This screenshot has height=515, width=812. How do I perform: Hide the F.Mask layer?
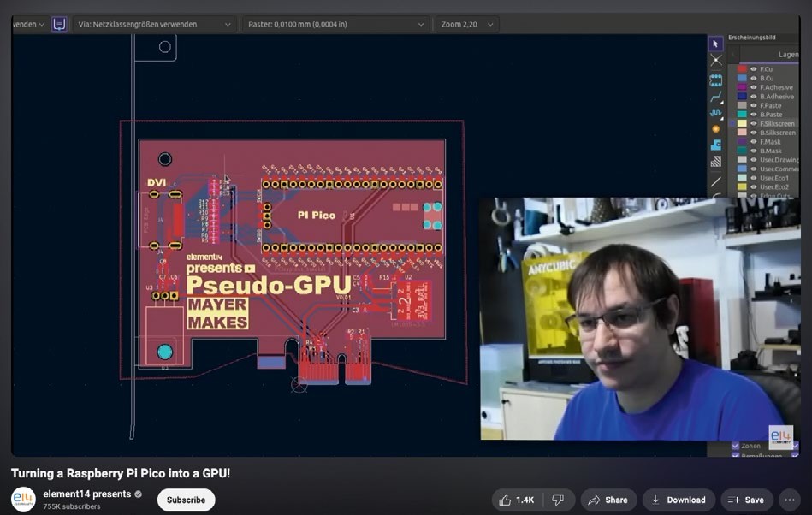point(754,142)
